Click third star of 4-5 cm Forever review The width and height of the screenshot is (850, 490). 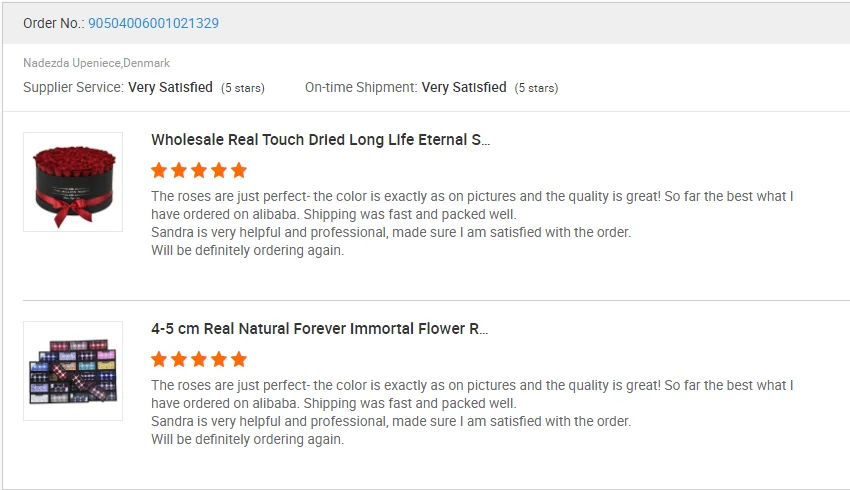[199, 359]
